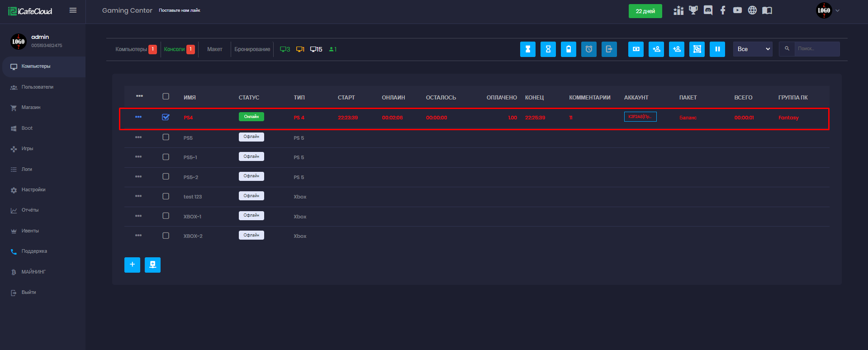This screenshot has width=868, height=350.
Task: Open the star-ranking podium icon in header
Action: click(678, 10)
